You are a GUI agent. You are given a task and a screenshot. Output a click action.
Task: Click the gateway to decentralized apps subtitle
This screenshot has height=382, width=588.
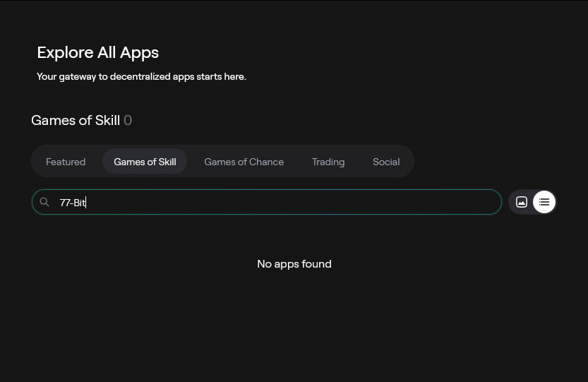(141, 76)
